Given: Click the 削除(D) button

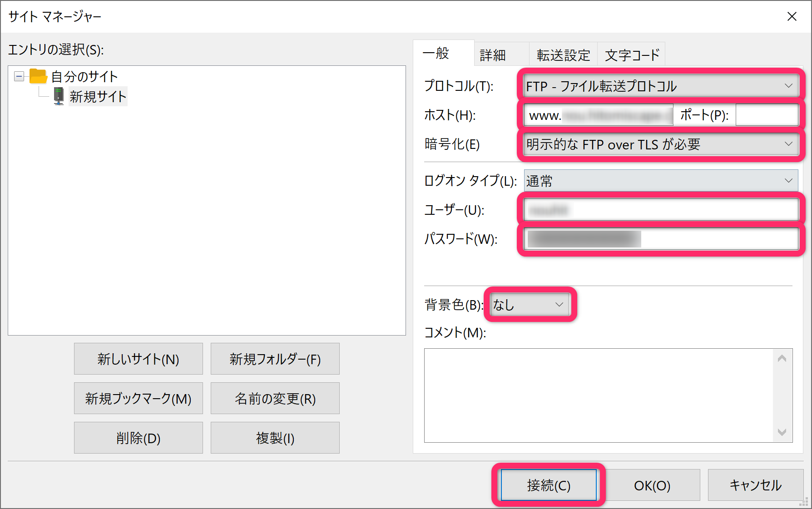Looking at the screenshot, I should click(x=138, y=437).
